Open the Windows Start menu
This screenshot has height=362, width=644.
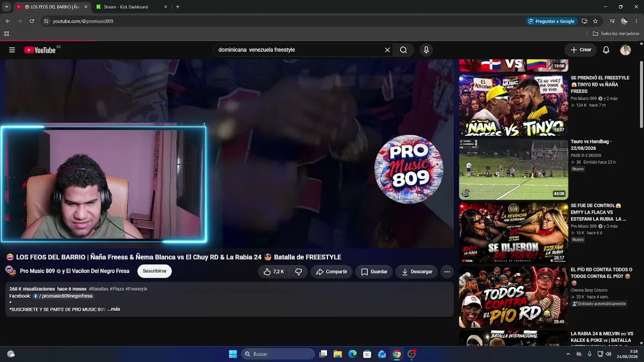(233, 354)
